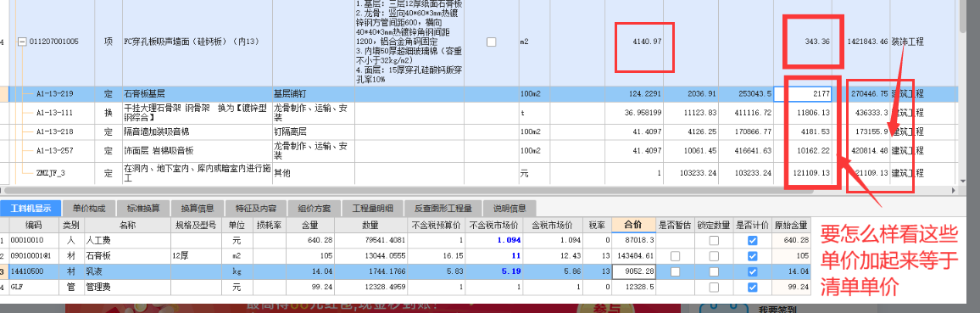980x313 pixels.
Task: Click the 不含税市场价 column header
Action: coord(493,224)
